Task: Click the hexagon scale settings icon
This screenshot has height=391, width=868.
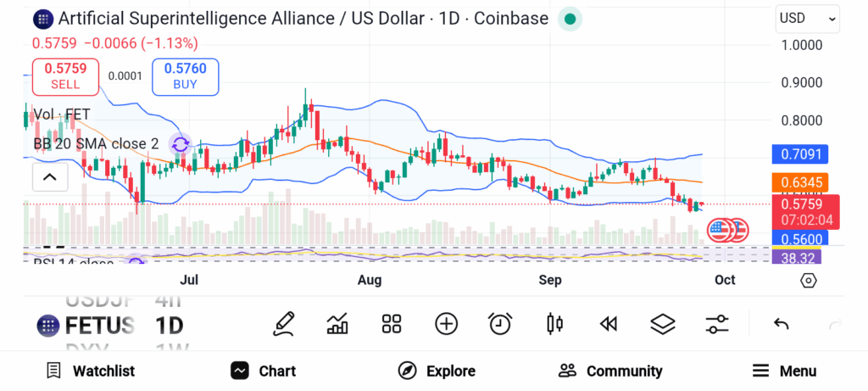Action: 808,281
